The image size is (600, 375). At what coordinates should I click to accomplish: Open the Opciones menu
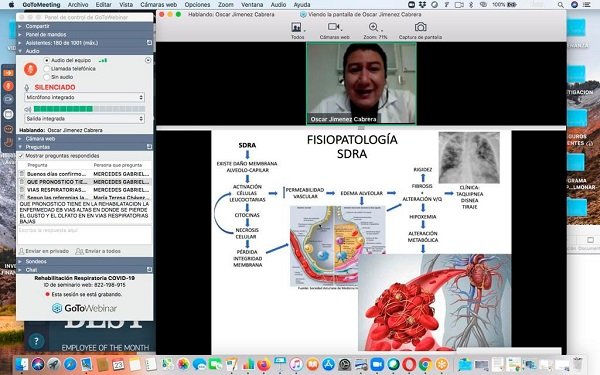pos(197,5)
